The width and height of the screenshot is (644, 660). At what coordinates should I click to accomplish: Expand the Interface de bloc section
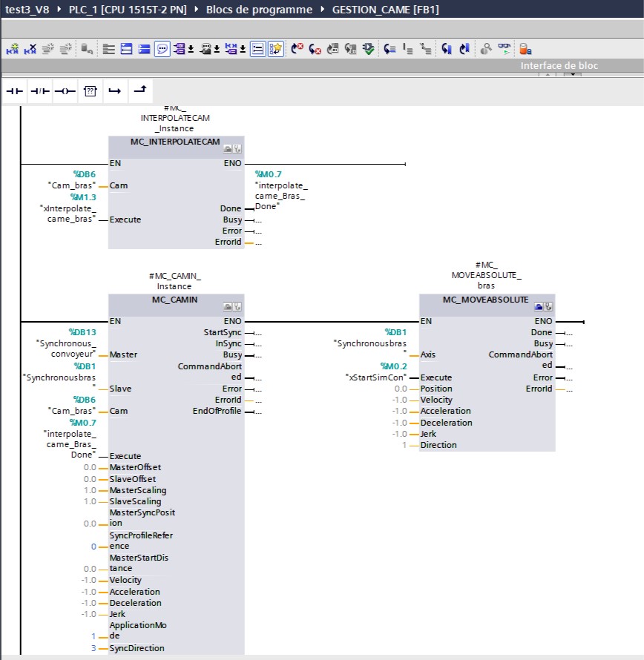[559, 65]
